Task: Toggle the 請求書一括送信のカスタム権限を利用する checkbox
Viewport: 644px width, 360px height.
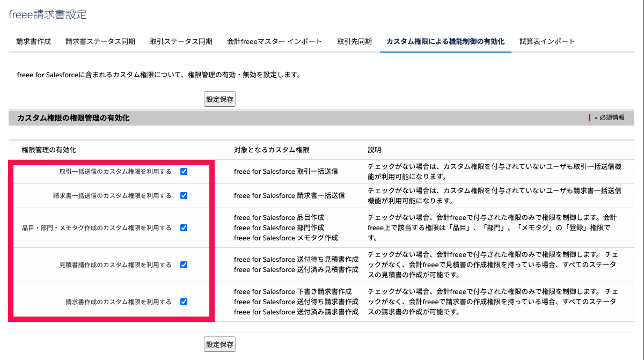Action: click(184, 196)
